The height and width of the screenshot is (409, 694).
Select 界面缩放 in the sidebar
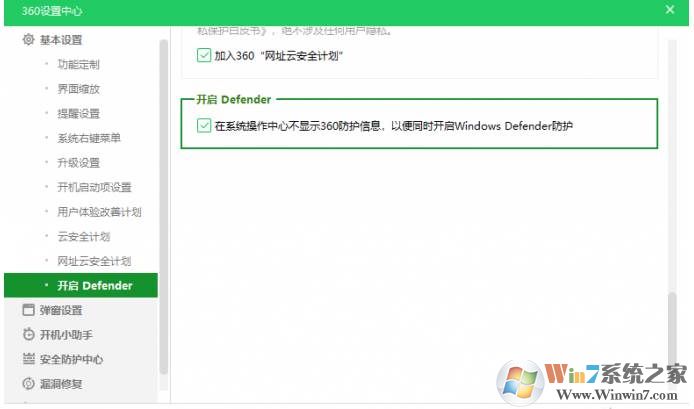pos(78,89)
